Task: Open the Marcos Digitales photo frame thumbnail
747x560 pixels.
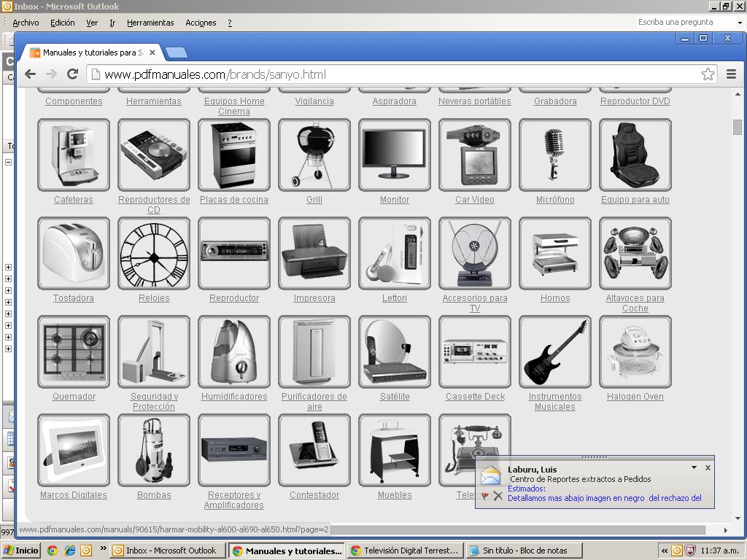Action: (x=74, y=451)
